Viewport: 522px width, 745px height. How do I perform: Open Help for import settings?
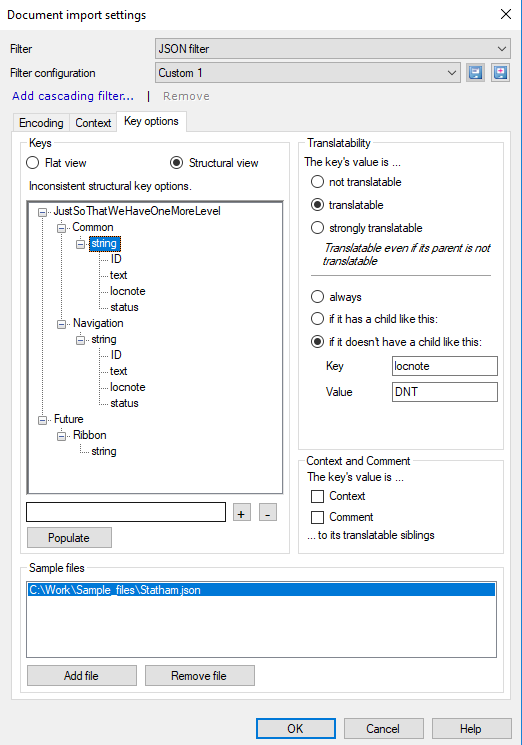471,728
